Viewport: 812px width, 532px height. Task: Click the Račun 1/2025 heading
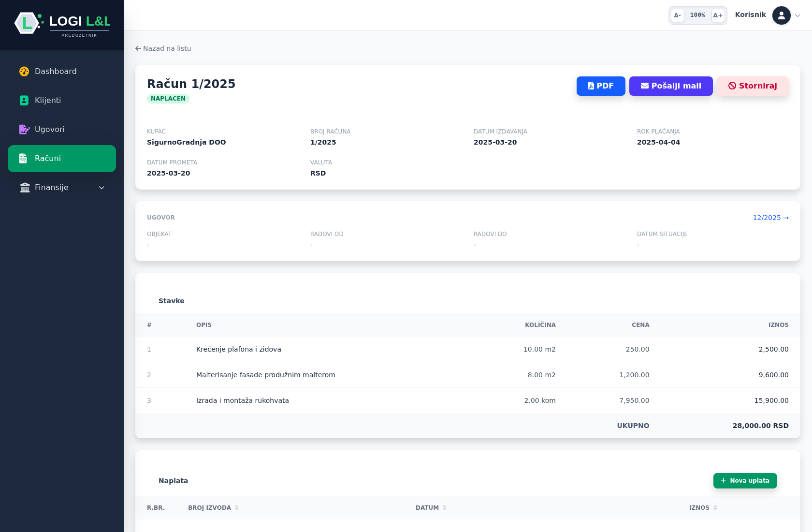tap(191, 84)
